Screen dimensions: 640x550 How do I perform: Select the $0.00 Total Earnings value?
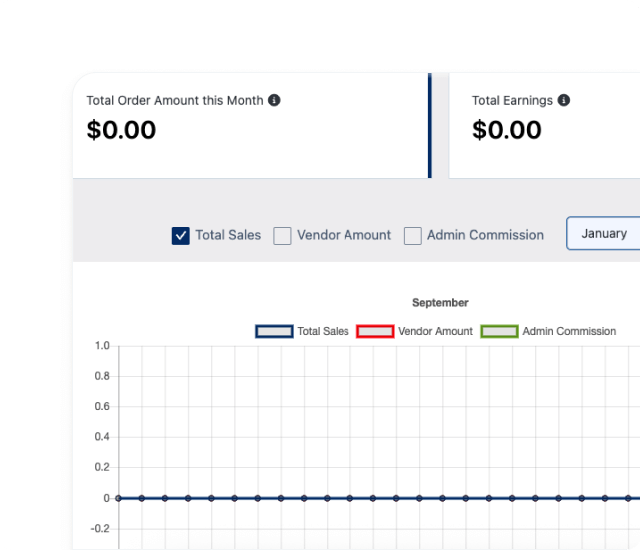[507, 130]
